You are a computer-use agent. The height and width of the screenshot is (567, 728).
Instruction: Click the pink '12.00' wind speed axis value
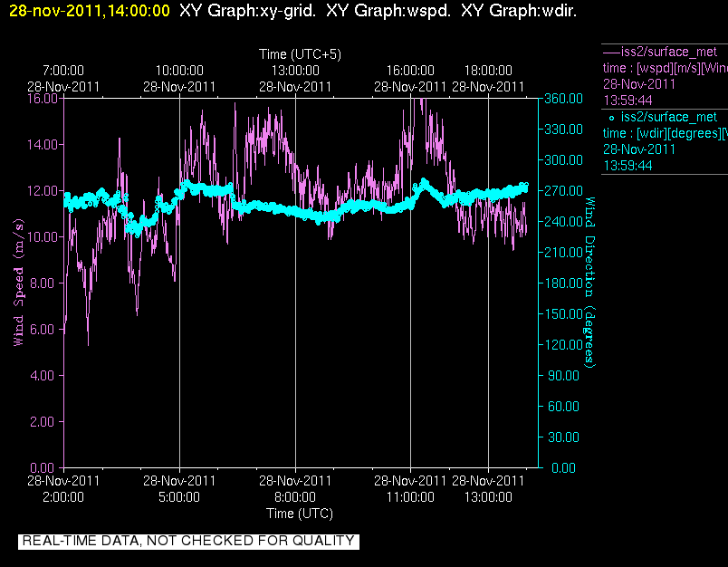[x=43, y=191]
